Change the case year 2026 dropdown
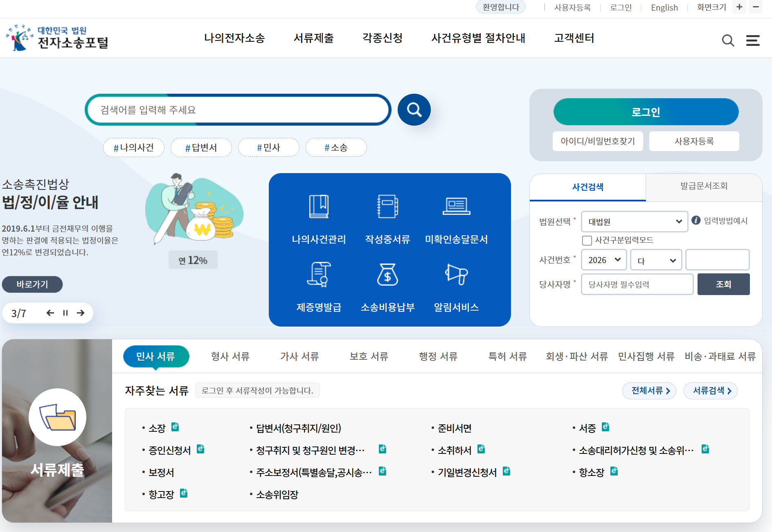Image resolution: width=772 pixels, height=532 pixels. pyautogui.click(x=604, y=259)
